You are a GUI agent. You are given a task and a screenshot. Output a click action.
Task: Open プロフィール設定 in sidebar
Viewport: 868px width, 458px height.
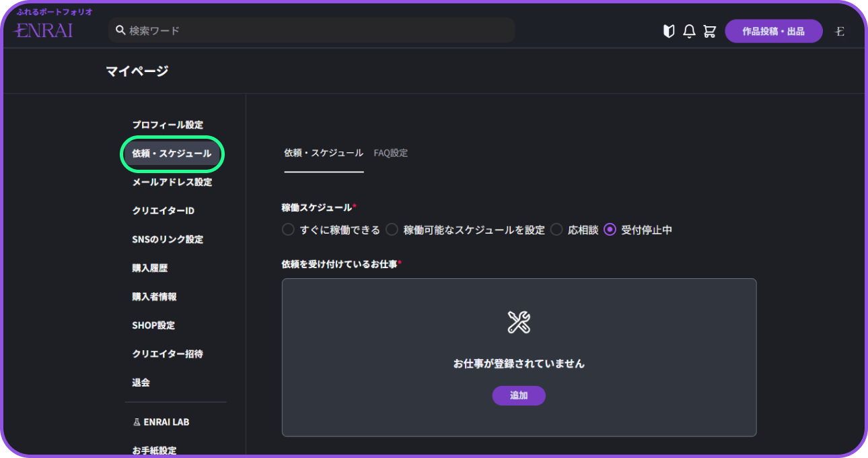[168, 125]
